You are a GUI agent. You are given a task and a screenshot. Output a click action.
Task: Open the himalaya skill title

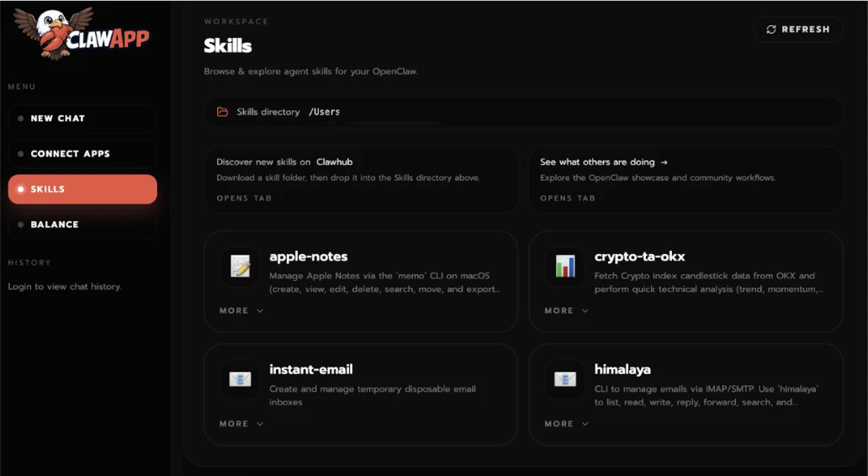coord(622,369)
